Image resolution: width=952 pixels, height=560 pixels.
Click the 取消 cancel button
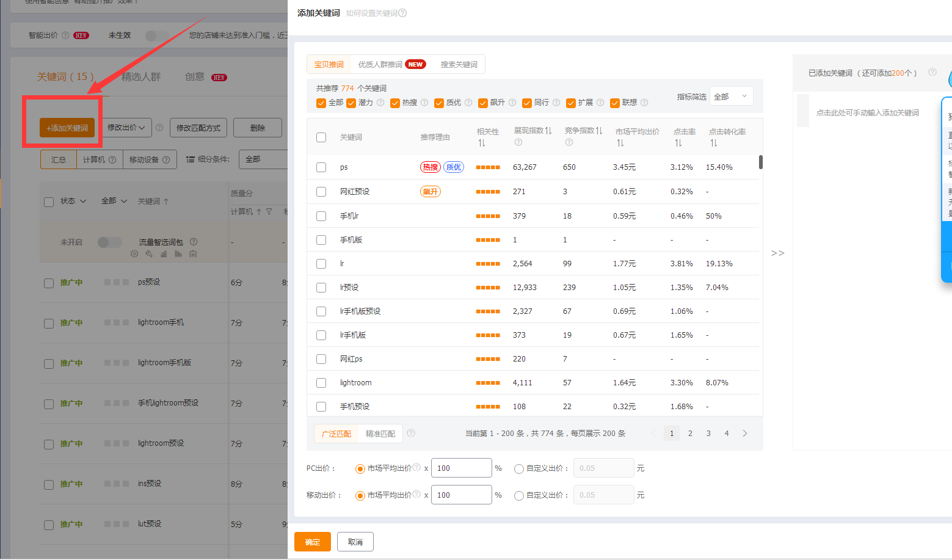pos(355,542)
